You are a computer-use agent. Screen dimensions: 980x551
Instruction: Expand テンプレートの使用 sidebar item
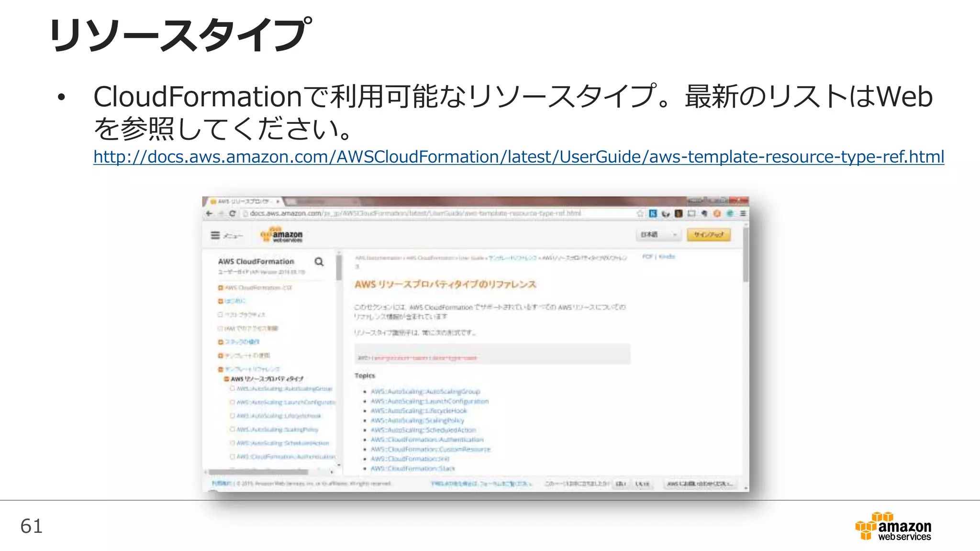(x=221, y=355)
